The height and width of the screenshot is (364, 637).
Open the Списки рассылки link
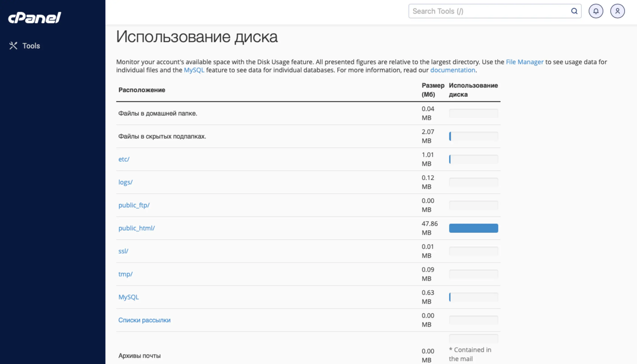[x=144, y=320]
